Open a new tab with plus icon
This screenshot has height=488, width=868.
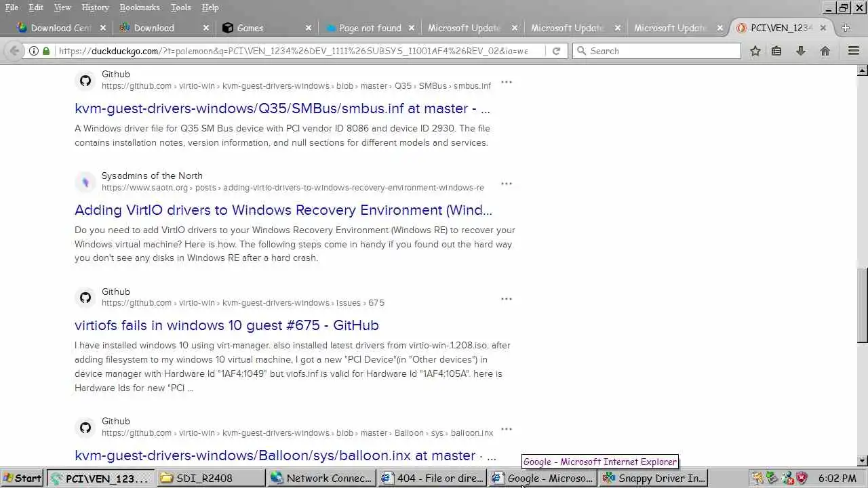(846, 28)
